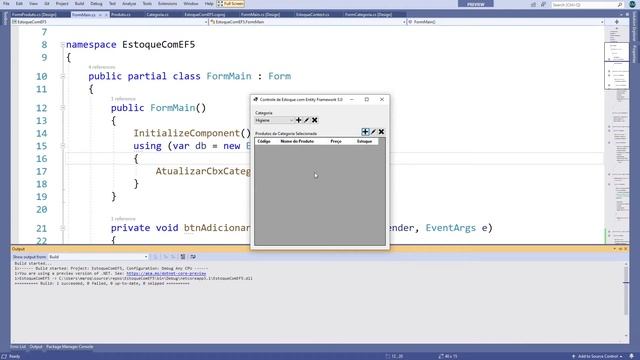Add a product using the plus icon above the grid
Viewport: 640px width, 360px height.
coord(365,131)
